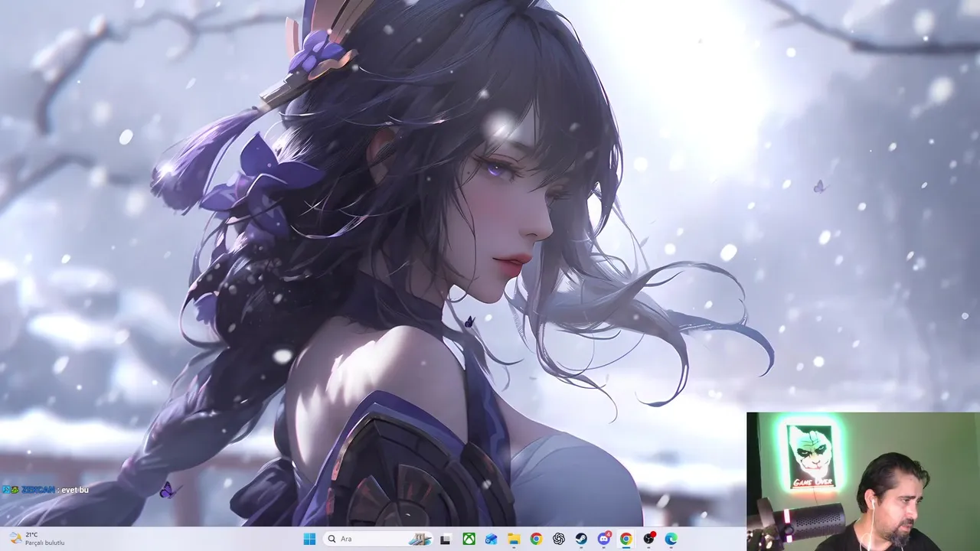Open Microsoft Edge from the taskbar
980x551 pixels.
[x=671, y=539]
